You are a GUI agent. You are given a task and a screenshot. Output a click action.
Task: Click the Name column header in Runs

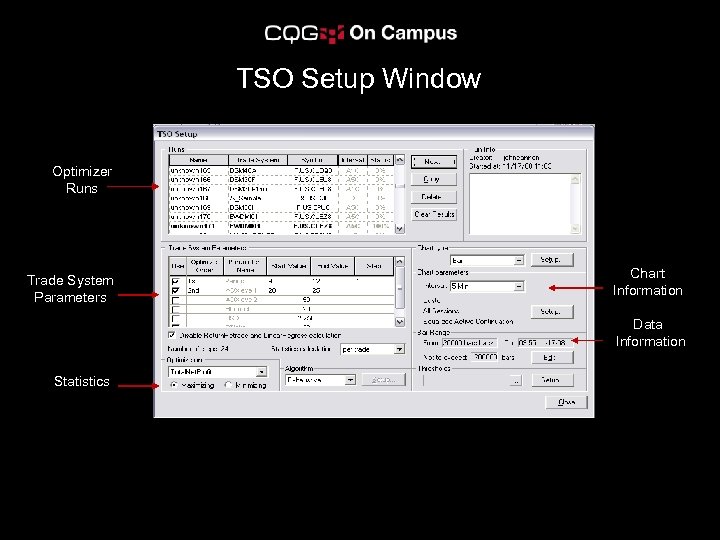(198, 160)
